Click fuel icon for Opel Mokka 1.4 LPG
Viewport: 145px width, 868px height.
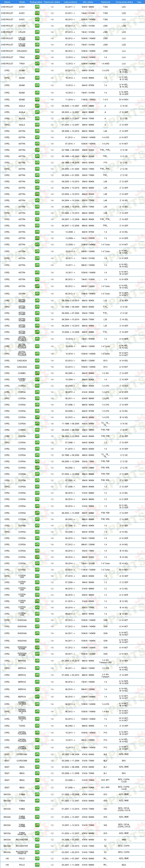tap(37, 704)
